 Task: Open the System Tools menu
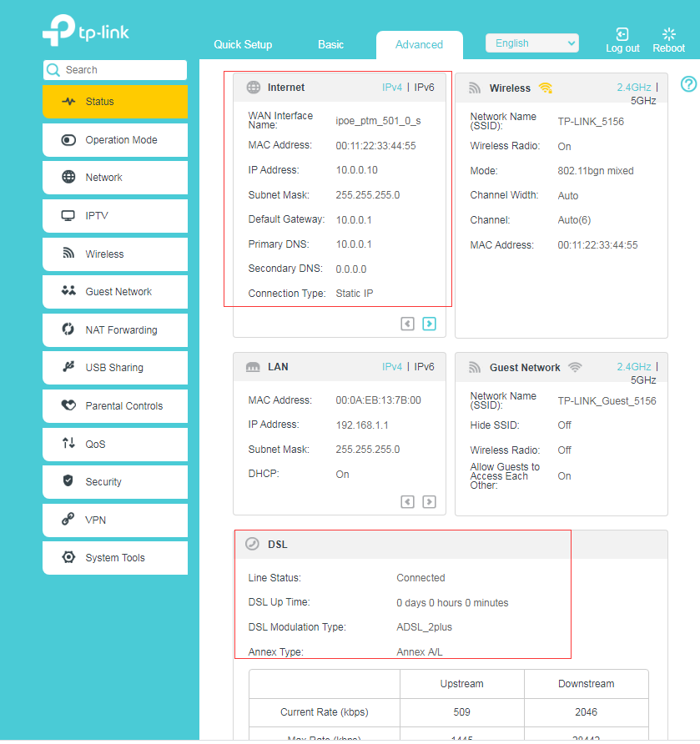115,558
